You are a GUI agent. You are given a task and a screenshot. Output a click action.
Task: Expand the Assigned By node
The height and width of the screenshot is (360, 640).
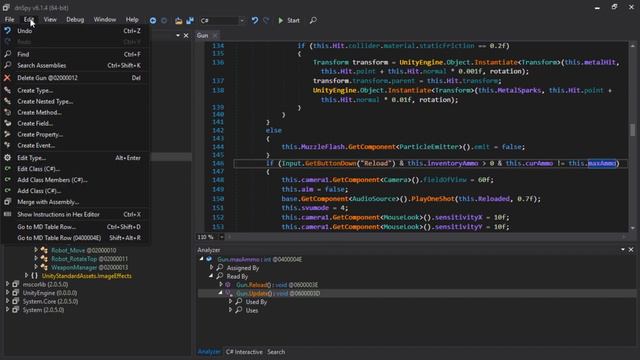pyautogui.click(x=211, y=268)
